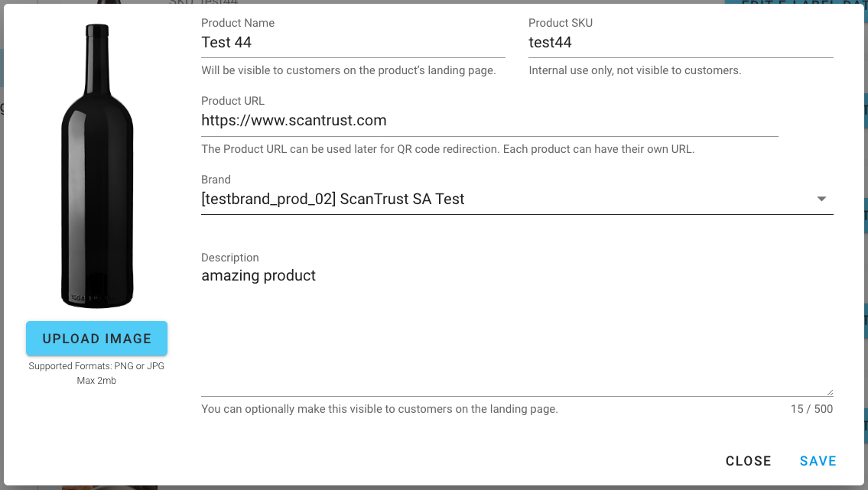Click the Product URL field label

tap(232, 101)
